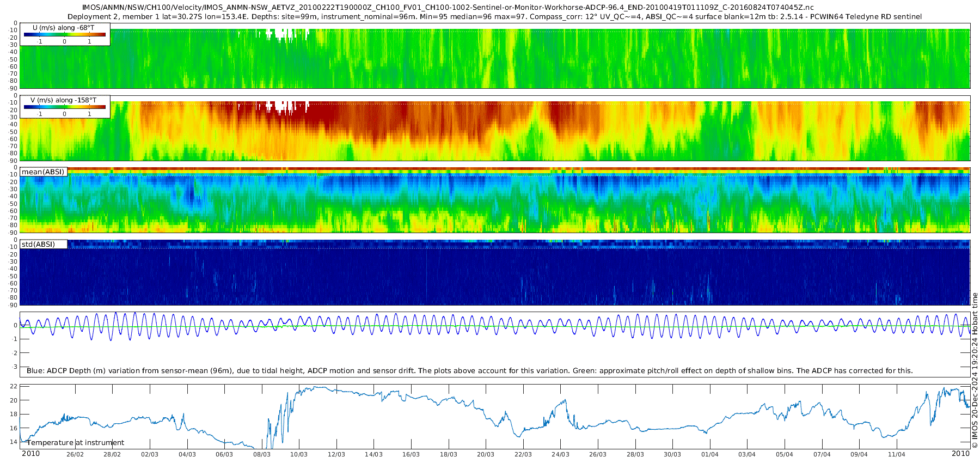980x463 pixels.
Task: Click the 2010 year label at bottom right
Action: pyautogui.click(x=960, y=454)
